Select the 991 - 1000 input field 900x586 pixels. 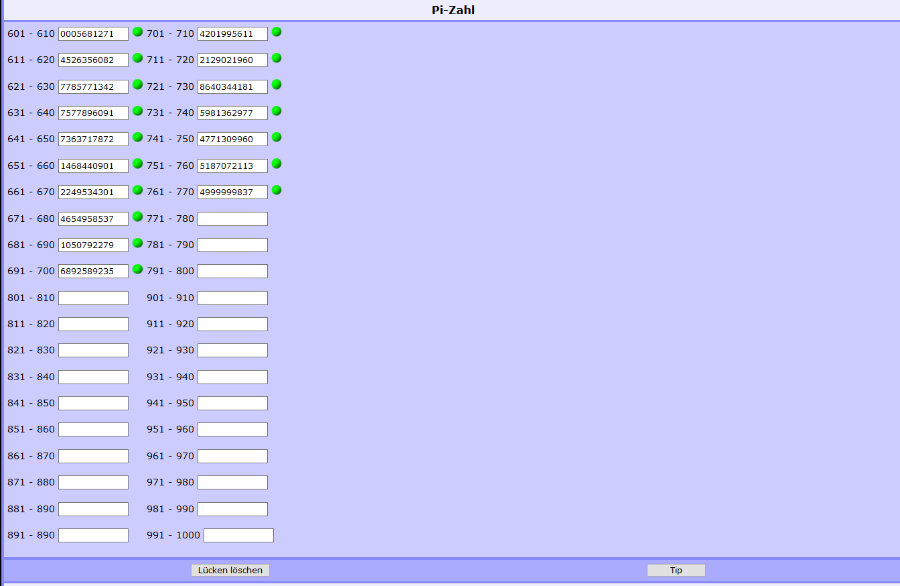238,535
